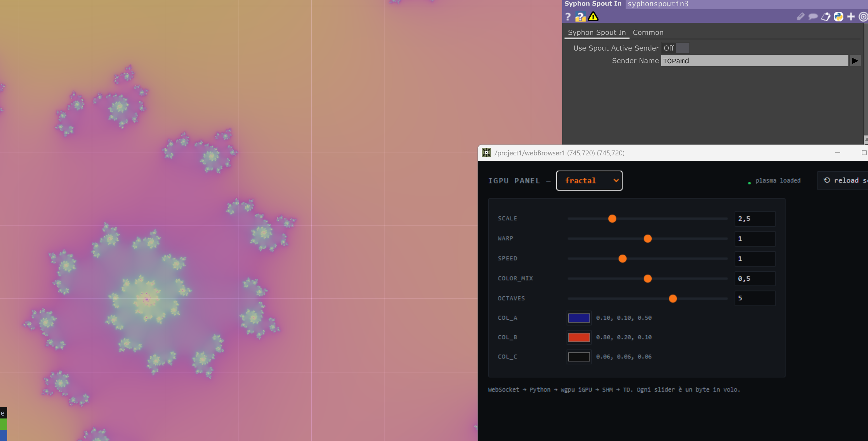This screenshot has width=868, height=441.
Task: Click the OCTAVES slider handle
Action: tap(673, 299)
